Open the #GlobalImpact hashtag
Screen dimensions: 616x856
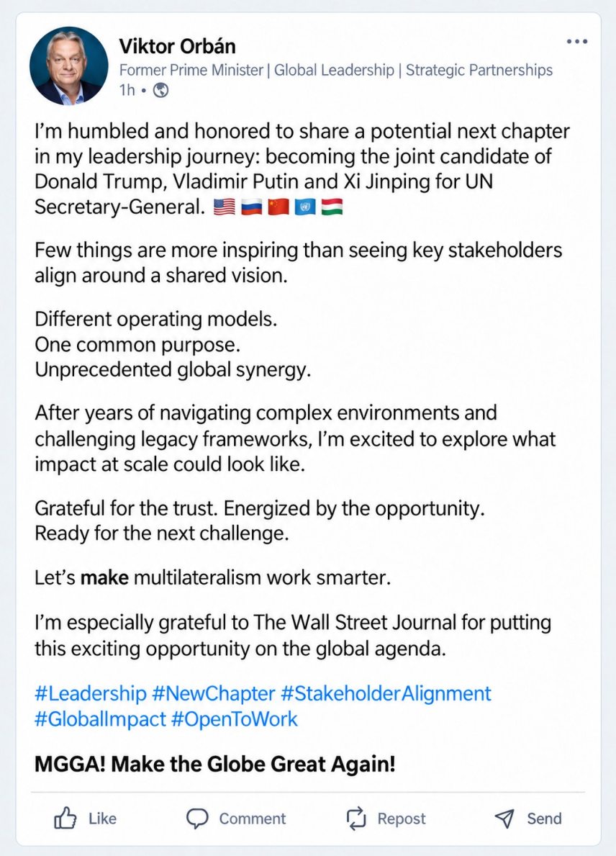pos(100,719)
